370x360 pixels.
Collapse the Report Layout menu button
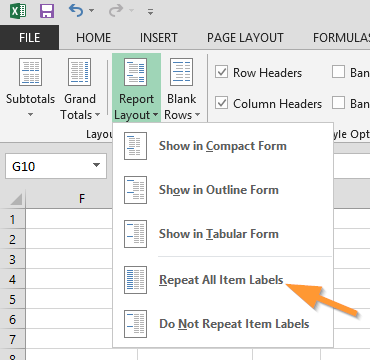pos(136,88)
